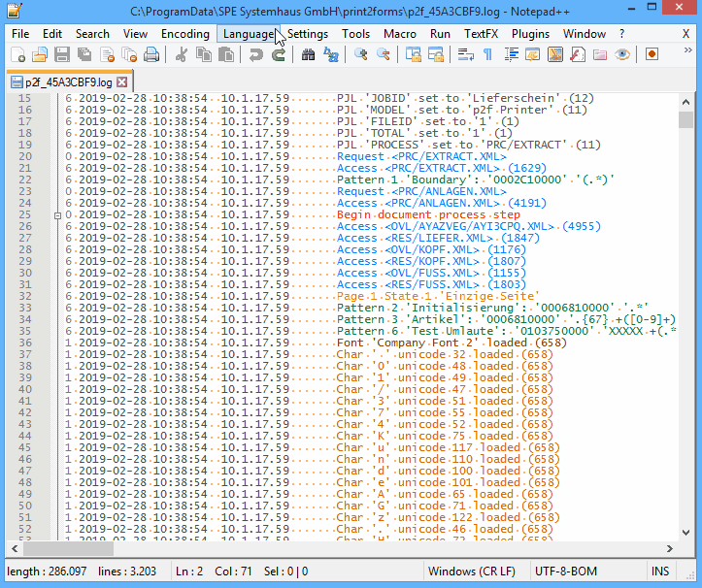Viewport: 702px width, 588px height.
Task: Click the New file toolbar icon
Action: pyautogui.click(x=17, y=55)
